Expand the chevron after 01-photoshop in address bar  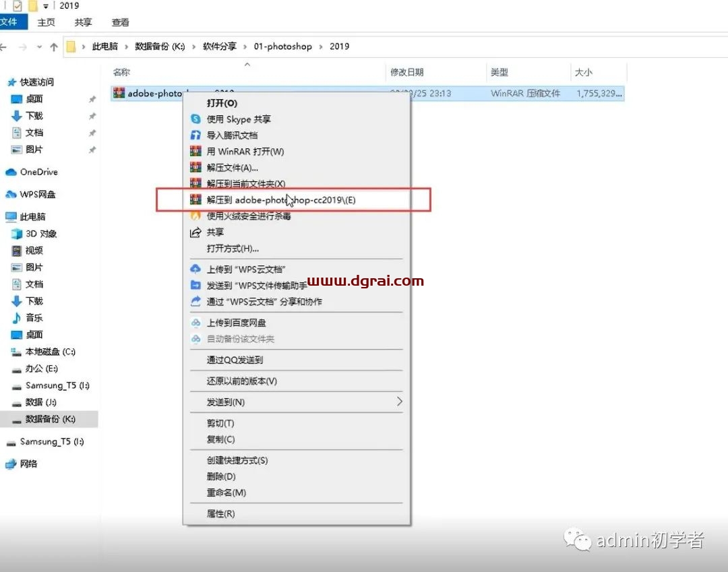pos(320,47)
